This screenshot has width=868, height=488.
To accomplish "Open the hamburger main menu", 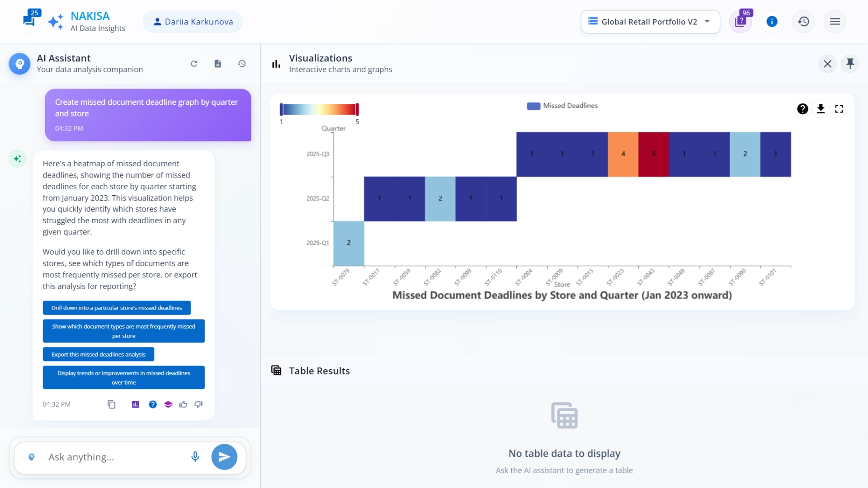I will coord(835,22).
